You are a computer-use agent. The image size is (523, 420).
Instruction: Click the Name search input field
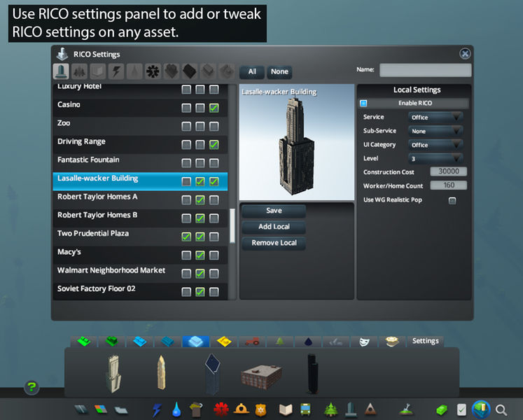[425, 70]
